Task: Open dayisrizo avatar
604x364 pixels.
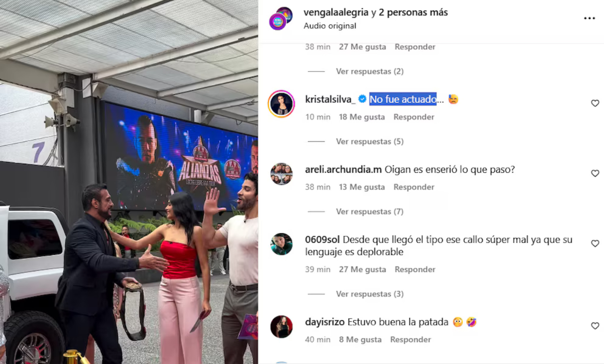Action: pyautogui.click(x=281, y=327)
